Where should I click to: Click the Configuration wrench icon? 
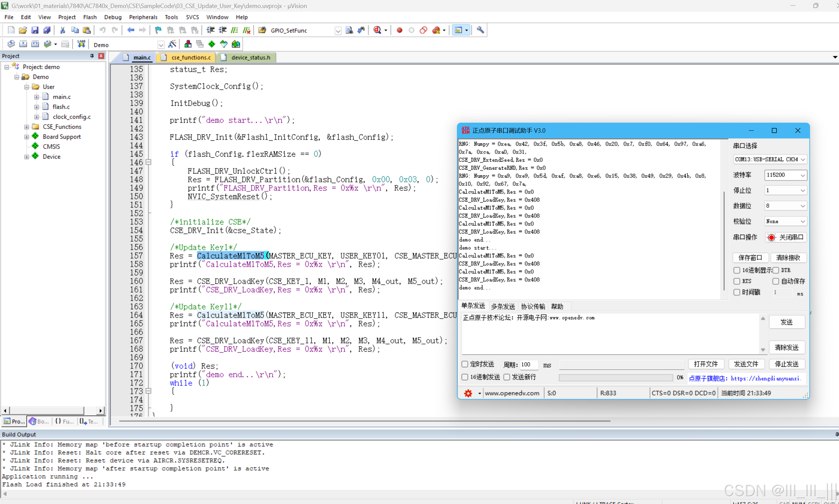(x=480, y=30)
